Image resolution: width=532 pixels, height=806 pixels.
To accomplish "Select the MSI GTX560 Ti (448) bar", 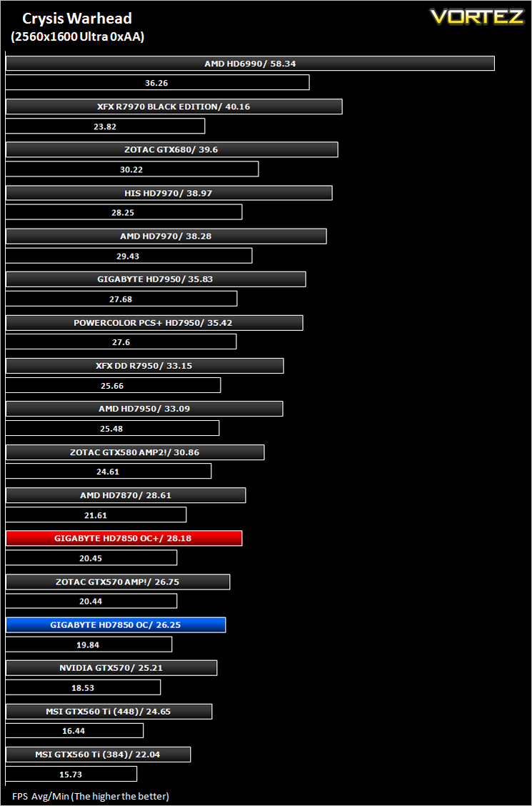I will pos(109,712).
